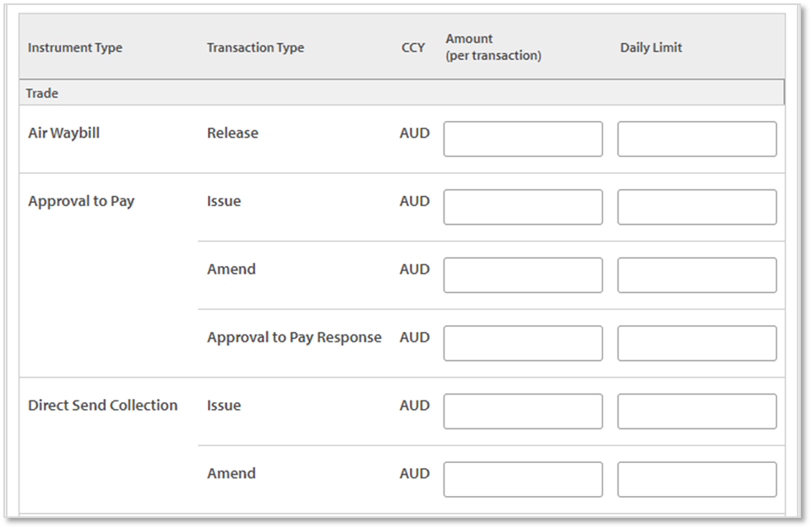Click the Daily Limit column header
812x529 pixels.
[651, 48]
